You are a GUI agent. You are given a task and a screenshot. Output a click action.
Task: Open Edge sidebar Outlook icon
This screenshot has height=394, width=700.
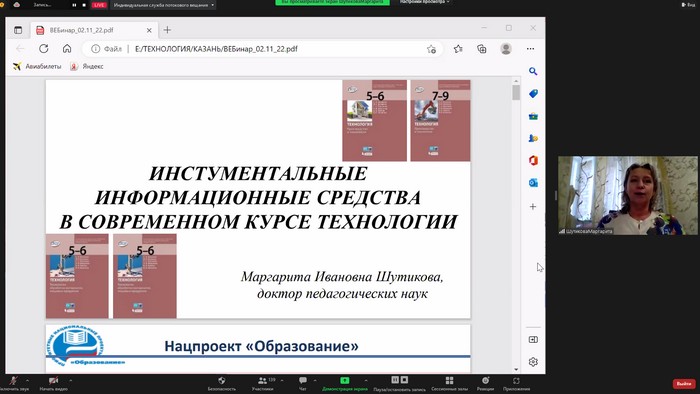533,183
